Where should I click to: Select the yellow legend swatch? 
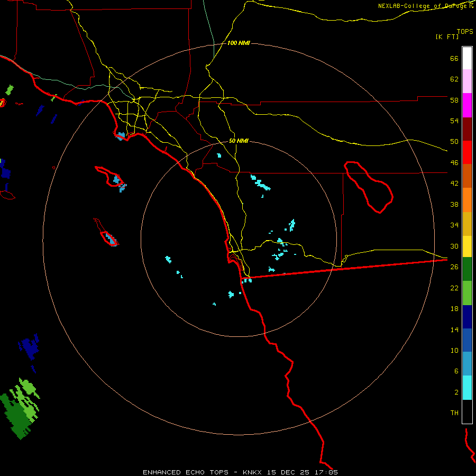tap(467, 246)
